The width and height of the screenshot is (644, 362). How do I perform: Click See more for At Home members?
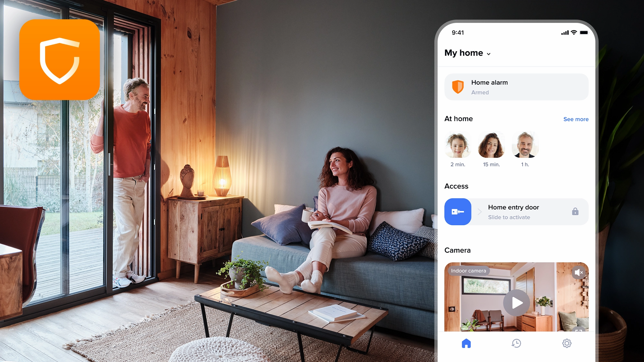[575, 119]
